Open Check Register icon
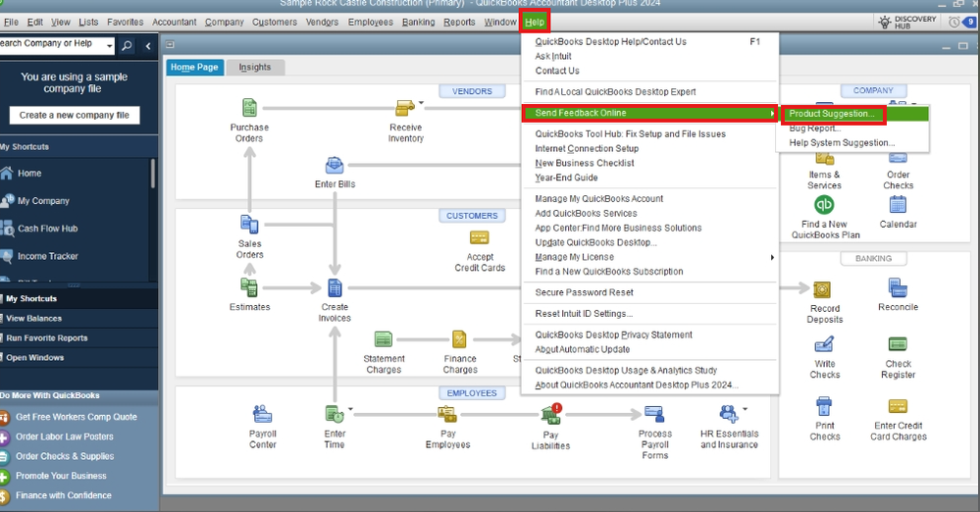980x512 pixels. (x=898, y=344)
